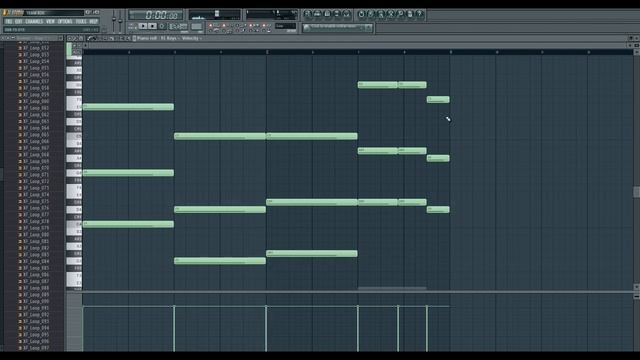Select XF_Loop_096 in the browser
The image size is (640, 360).
tap(36, 341)
